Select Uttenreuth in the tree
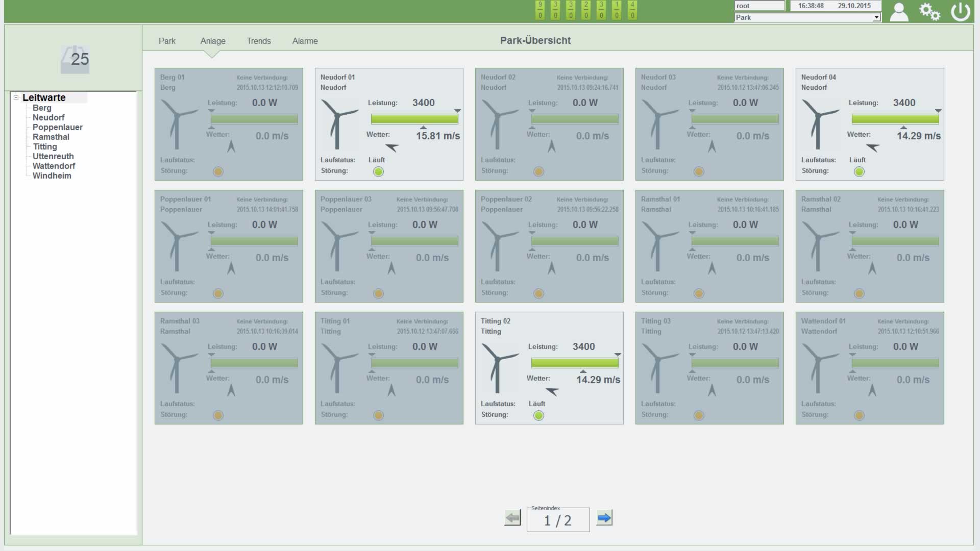The width and height of the screenshot is (980, 551). click(53, 156)
